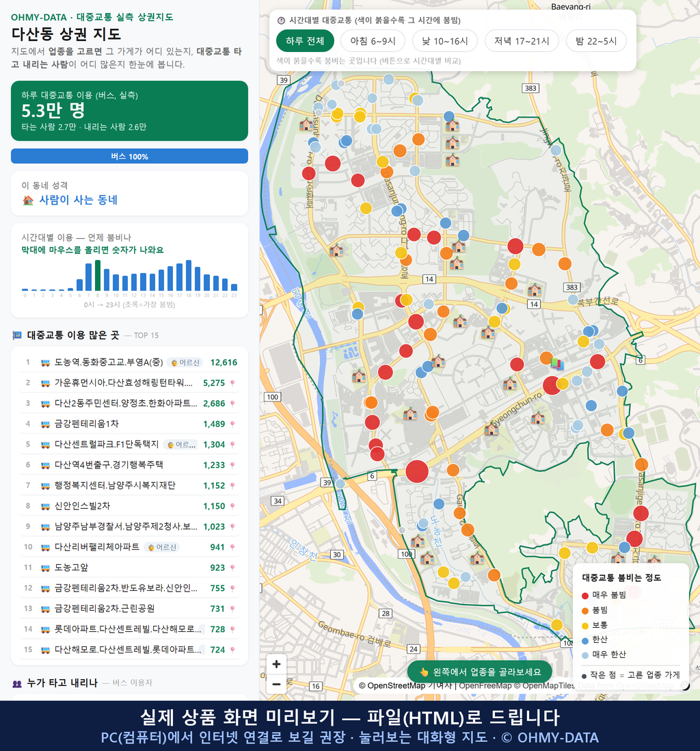
Task: Click the pin icon for 행정복지센터.남양주시복지재단
Action: 232,486
